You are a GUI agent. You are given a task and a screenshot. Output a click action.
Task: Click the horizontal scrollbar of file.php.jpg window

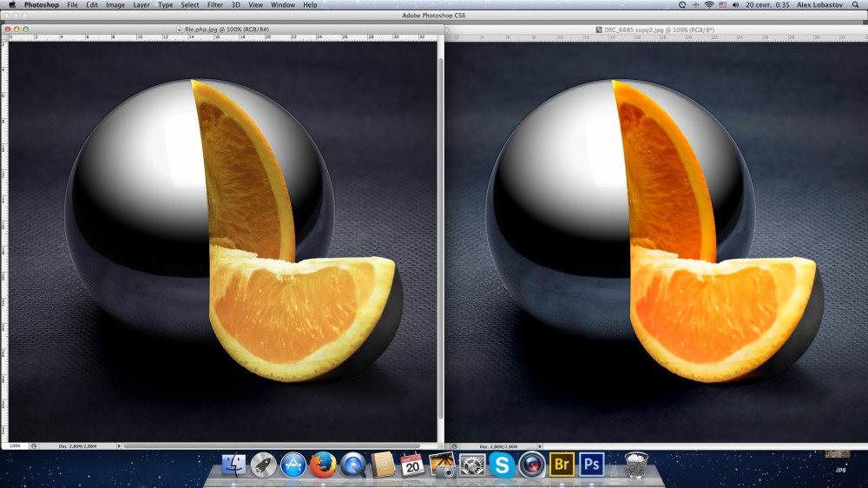pyautogui.click(x=278, y=445)
